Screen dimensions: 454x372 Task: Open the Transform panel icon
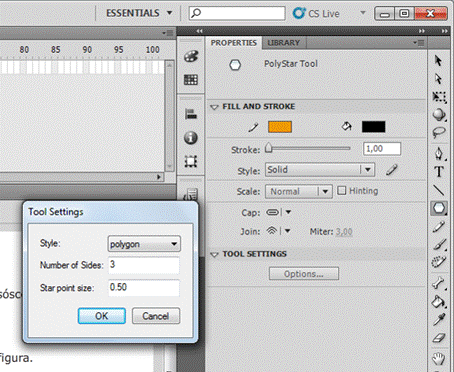tap(191, 162)
